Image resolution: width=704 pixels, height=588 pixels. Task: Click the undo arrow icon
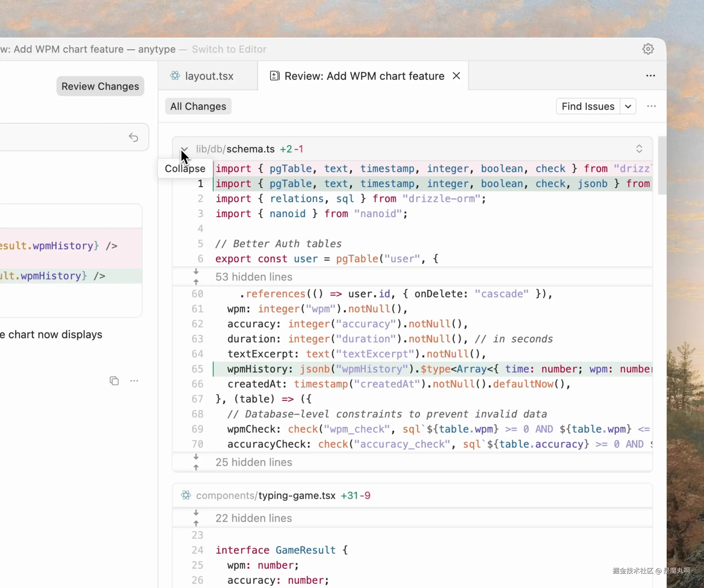coord(133,137)
